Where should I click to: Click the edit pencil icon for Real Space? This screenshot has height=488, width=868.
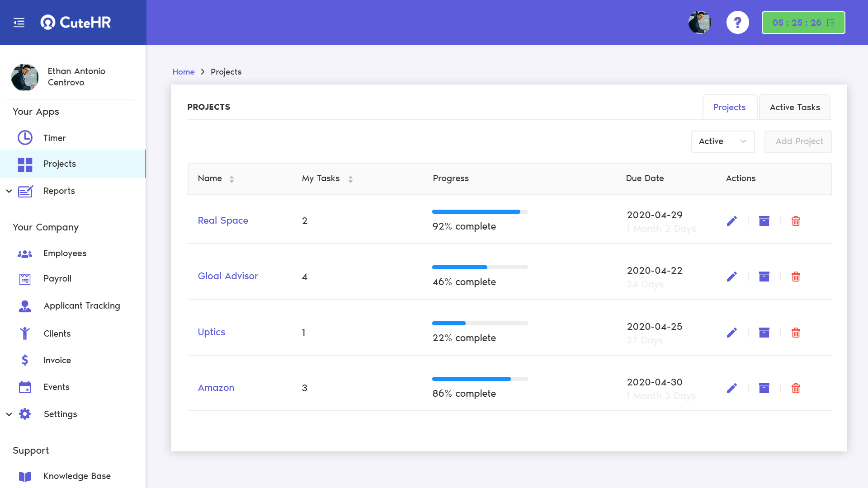tap(732, 221)
